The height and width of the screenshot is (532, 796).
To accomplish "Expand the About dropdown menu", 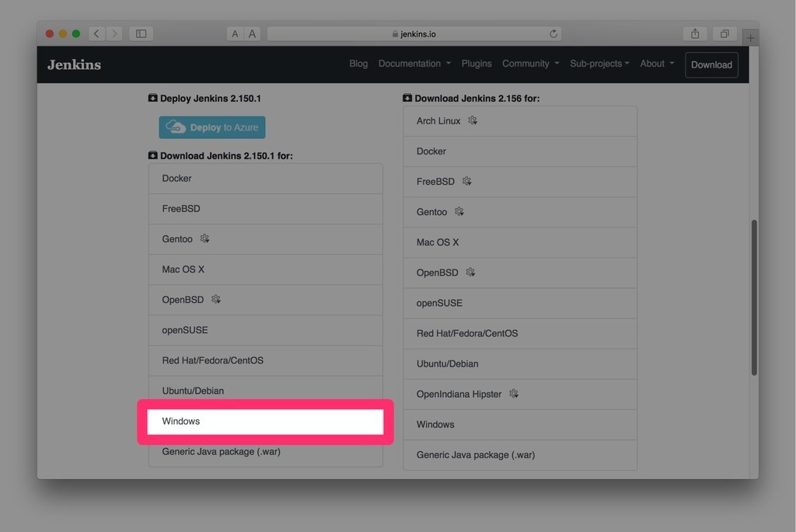I will (657, 64).
